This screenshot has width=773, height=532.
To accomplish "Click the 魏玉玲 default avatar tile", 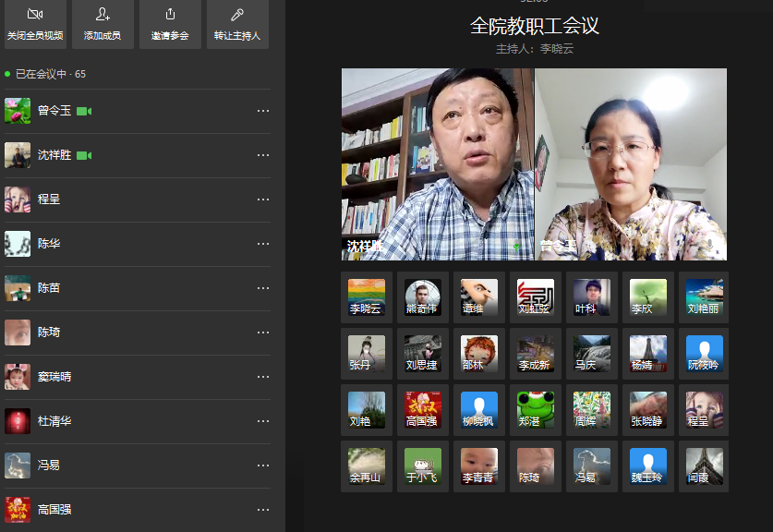I will [648, 466].
